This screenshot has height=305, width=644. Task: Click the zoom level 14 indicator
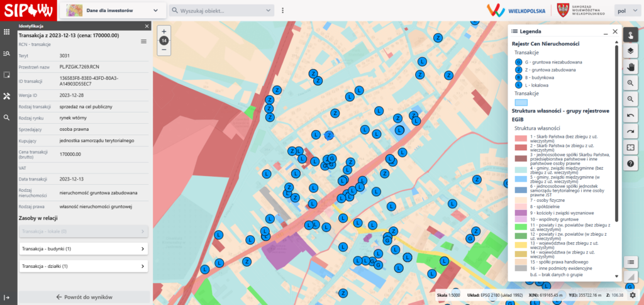(x=164, y=41)
